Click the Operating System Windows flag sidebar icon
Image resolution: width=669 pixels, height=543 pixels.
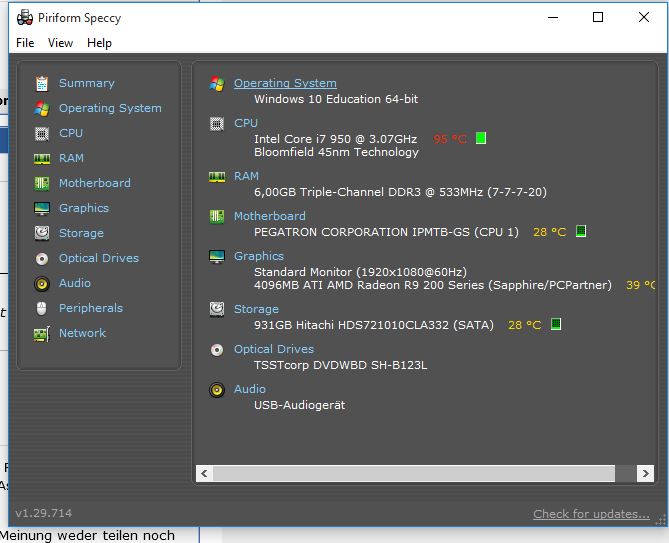coord(42,108)
